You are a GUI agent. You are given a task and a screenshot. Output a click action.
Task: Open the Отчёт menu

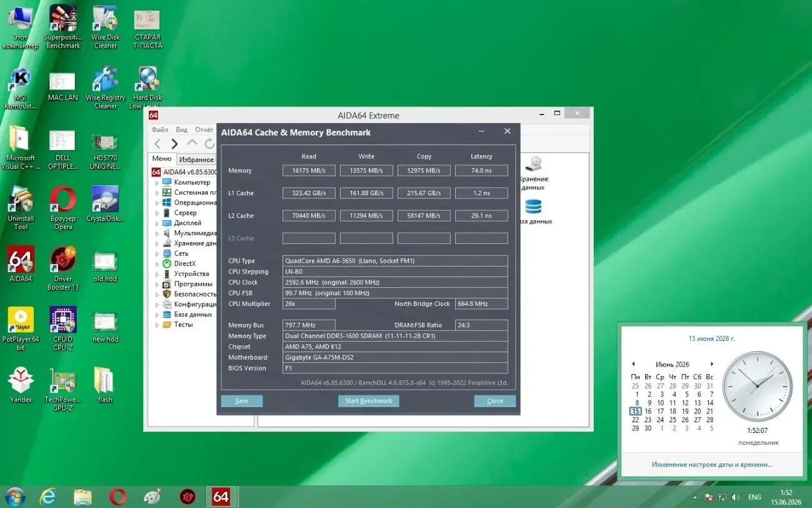(x=204, y=130)
